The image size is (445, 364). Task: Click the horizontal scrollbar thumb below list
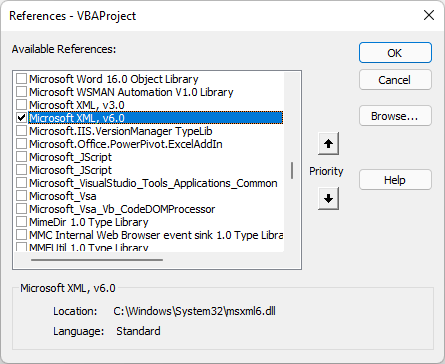97,260
